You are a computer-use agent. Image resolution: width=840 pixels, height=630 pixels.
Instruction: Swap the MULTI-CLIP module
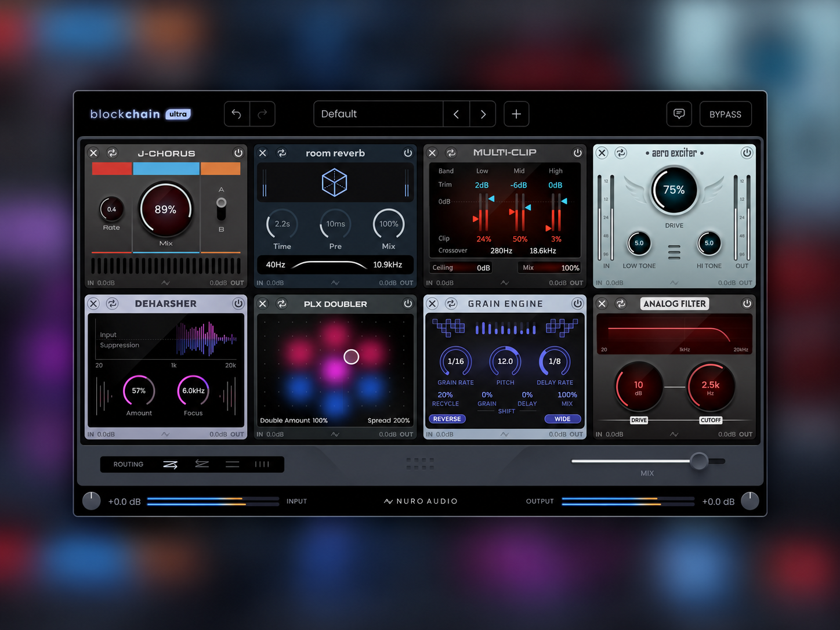click(451, 153)
